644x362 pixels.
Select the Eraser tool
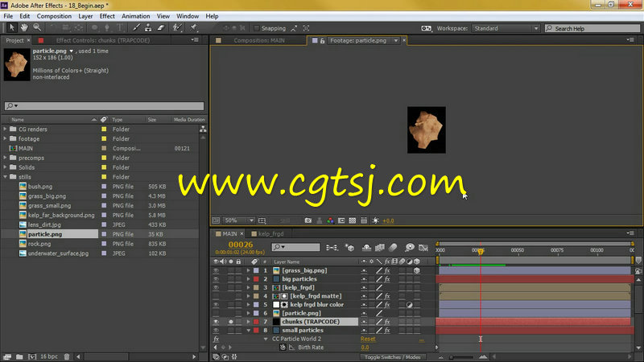161,28
